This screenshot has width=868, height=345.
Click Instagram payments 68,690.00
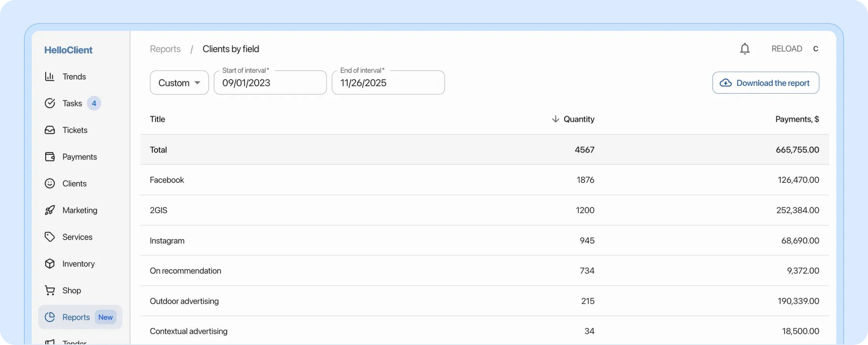(x=800, y=240)
